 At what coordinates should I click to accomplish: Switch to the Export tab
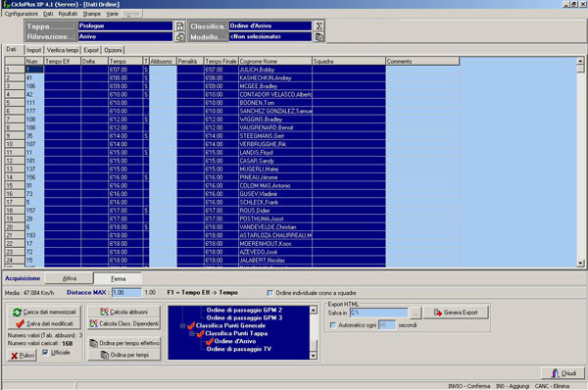point(91,50)
